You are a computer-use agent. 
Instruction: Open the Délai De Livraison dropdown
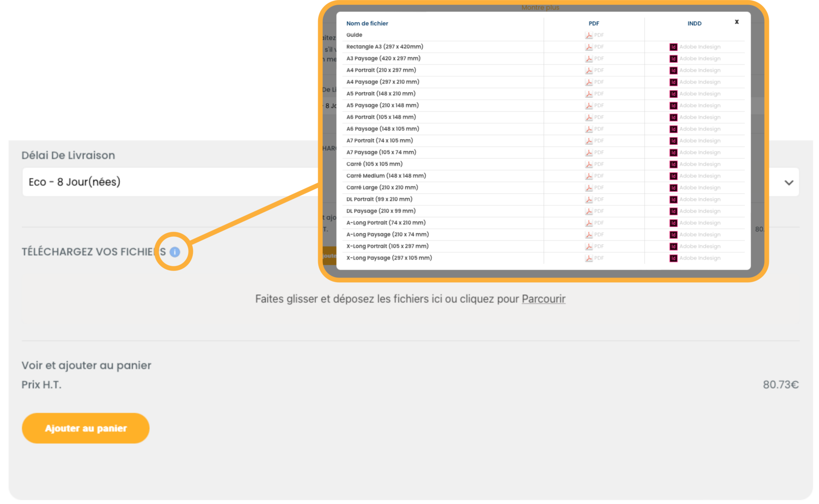click(410, 182)
